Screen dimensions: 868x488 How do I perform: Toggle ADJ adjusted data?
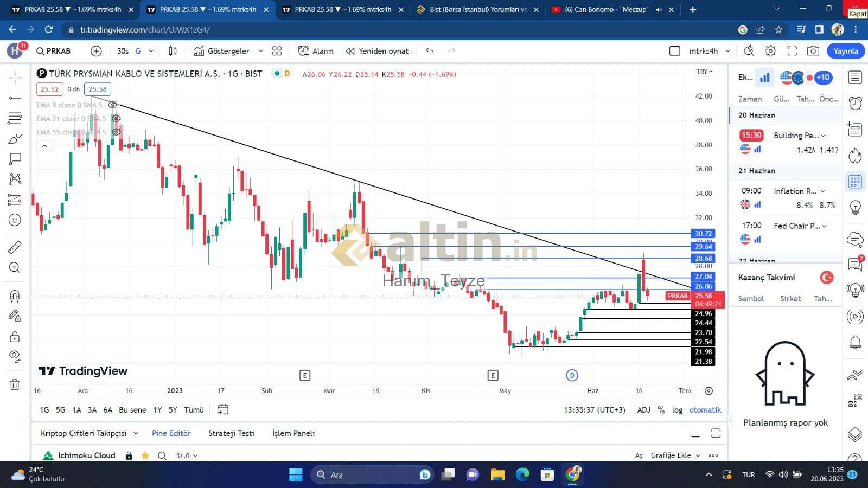pos(644,410)
